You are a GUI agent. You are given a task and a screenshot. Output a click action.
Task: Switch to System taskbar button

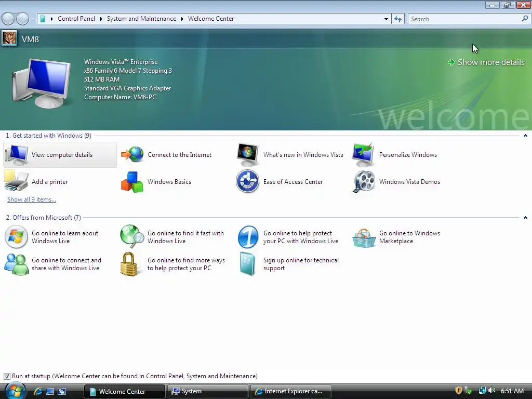click(x=208, y=391)
